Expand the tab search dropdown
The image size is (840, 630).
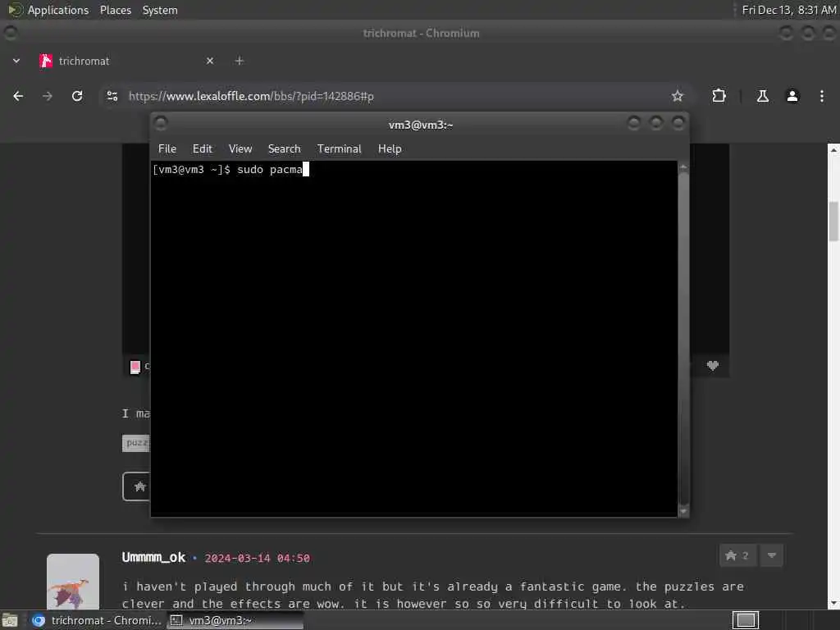point(16,61)
